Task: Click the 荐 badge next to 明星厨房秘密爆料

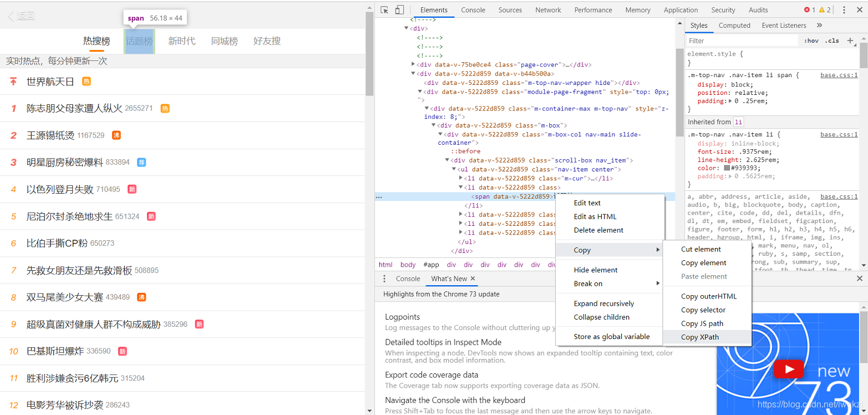Action: point(142,163)
